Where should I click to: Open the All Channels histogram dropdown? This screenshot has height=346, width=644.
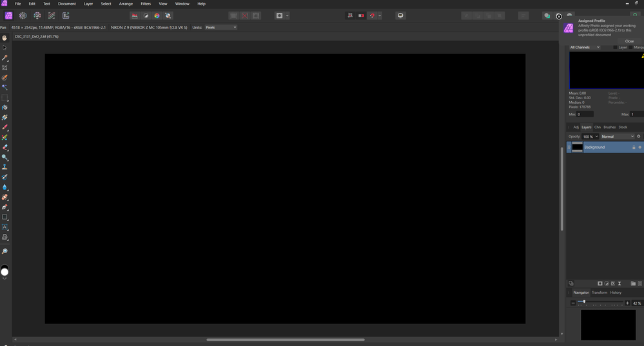tap(585, 47)
